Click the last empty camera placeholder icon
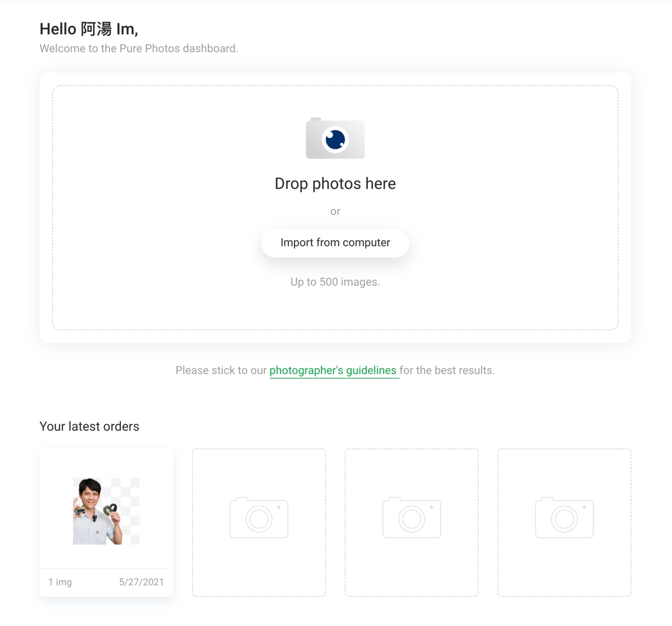The image size is (672, 626). [564, 517]
